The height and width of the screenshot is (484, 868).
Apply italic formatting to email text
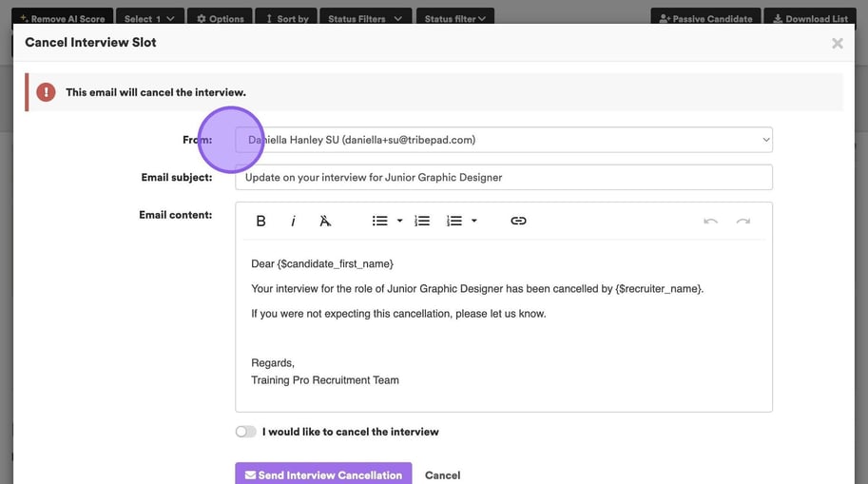tap(293, 221)
